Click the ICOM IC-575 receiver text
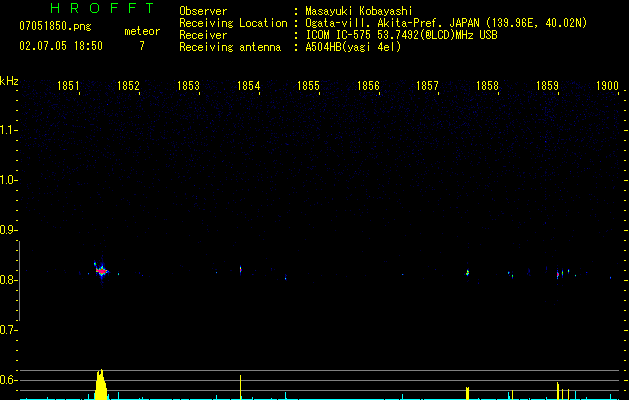The height and width of the screenshot is (400, 629). point(401,35)
